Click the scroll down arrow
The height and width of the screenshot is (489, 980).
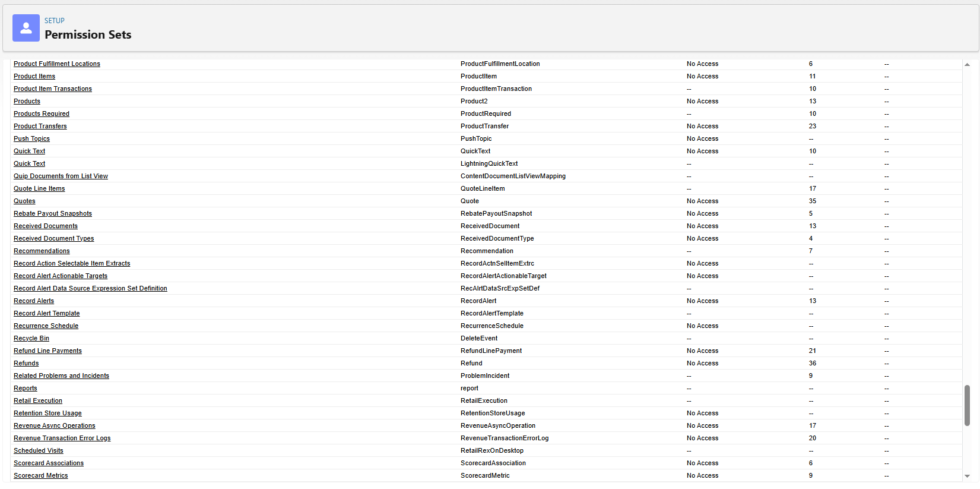click(967, 476)
